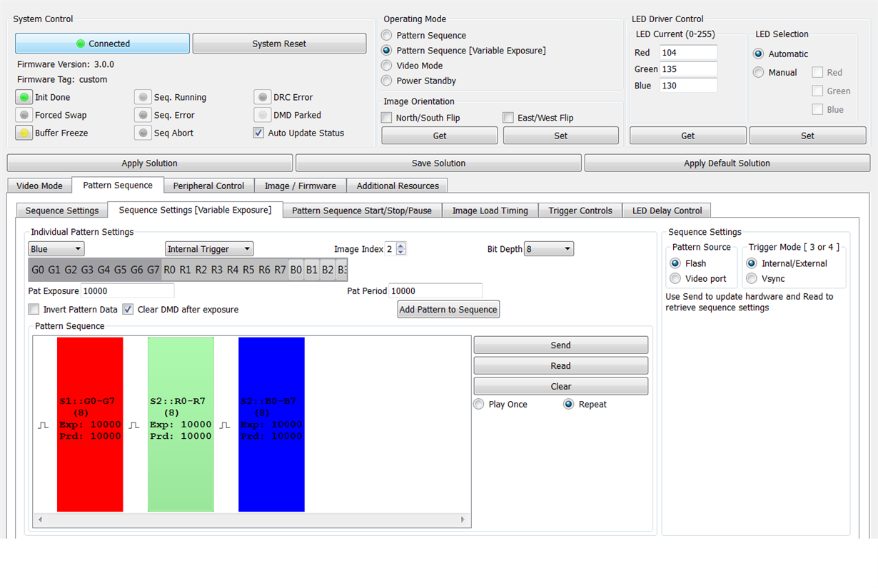This screenshot has height=588, width=878.
Task: Open the Trigger Controls tab
Action: [x=580, y=211]
